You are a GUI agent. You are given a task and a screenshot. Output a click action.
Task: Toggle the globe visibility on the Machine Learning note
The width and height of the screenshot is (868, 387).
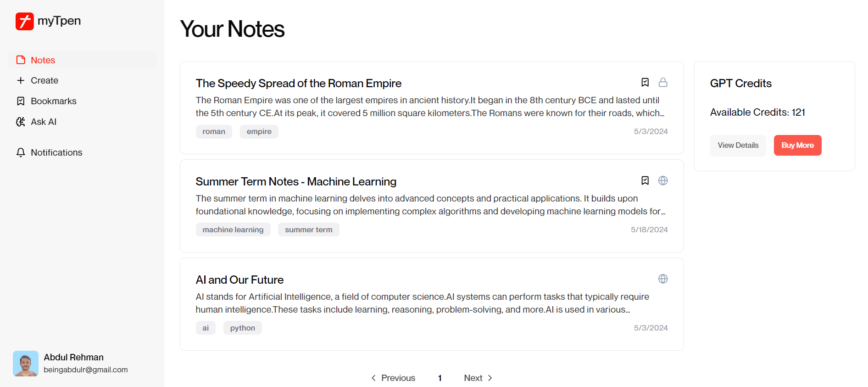point(663,180)
